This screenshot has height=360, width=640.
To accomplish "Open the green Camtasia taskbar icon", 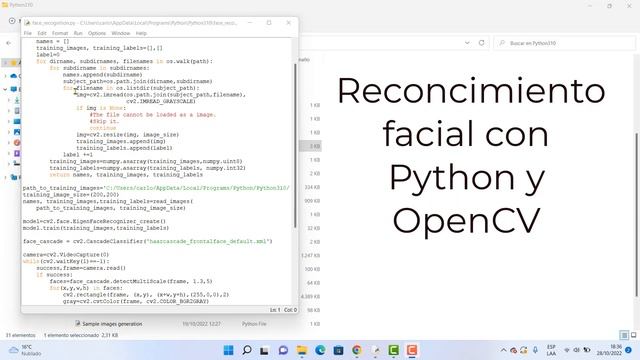I will coord(393,350).
